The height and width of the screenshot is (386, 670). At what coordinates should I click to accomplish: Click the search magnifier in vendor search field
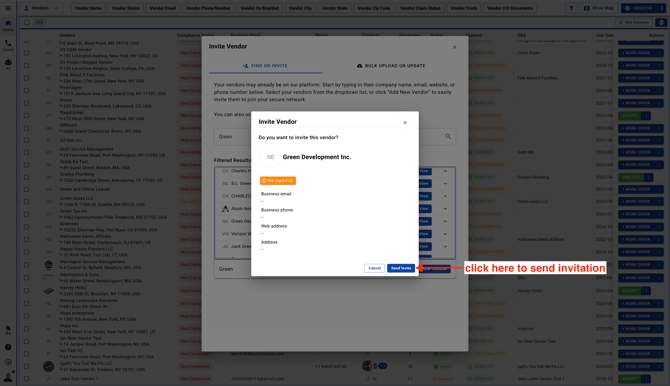click(x=448, y=136)
